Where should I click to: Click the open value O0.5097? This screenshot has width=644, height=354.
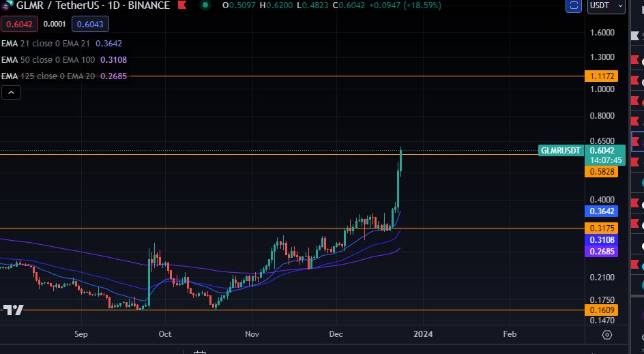(x=239, y=5)
